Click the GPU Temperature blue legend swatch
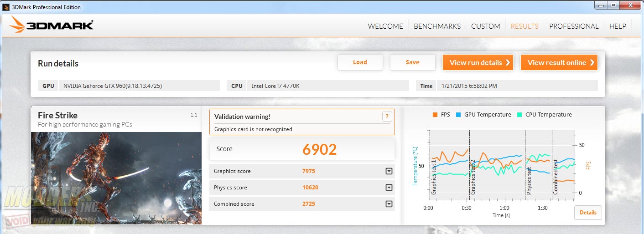 pyautogui.click(x=458, y=115)
